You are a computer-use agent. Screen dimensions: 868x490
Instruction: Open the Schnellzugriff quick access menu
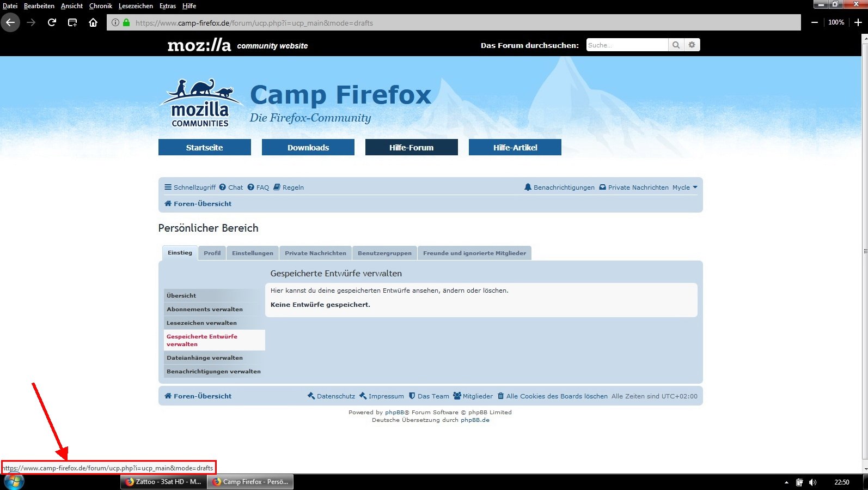click(190, 187)
